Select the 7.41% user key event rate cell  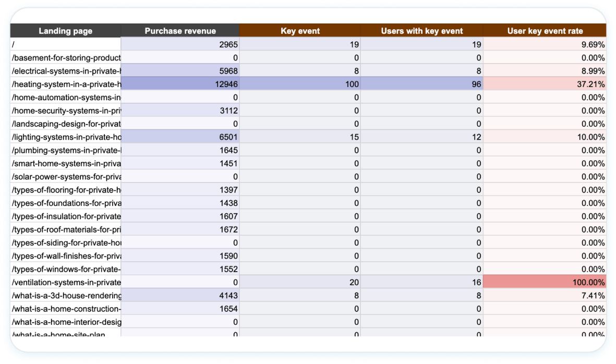pyautogui.click(x=545, y=296)
